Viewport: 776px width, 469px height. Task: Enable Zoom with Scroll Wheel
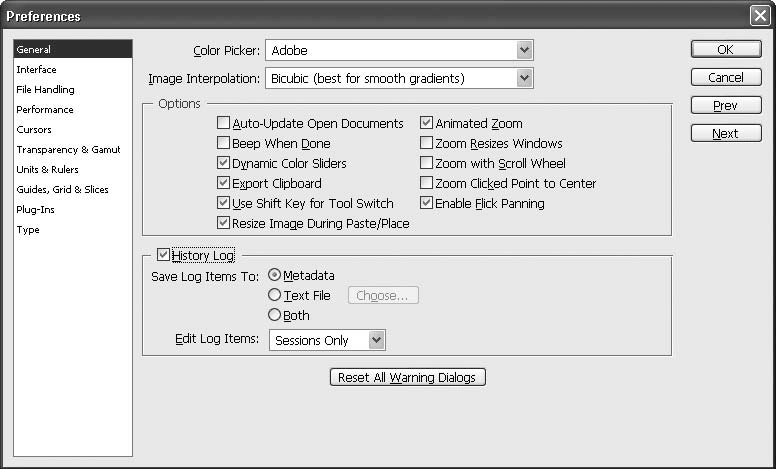click(427, 164)
